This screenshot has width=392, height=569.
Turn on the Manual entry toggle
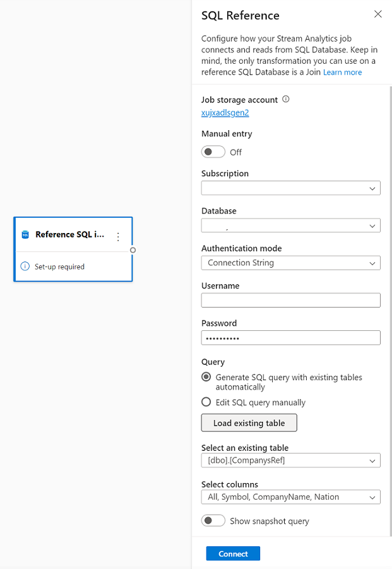click(x=213, y=152)
